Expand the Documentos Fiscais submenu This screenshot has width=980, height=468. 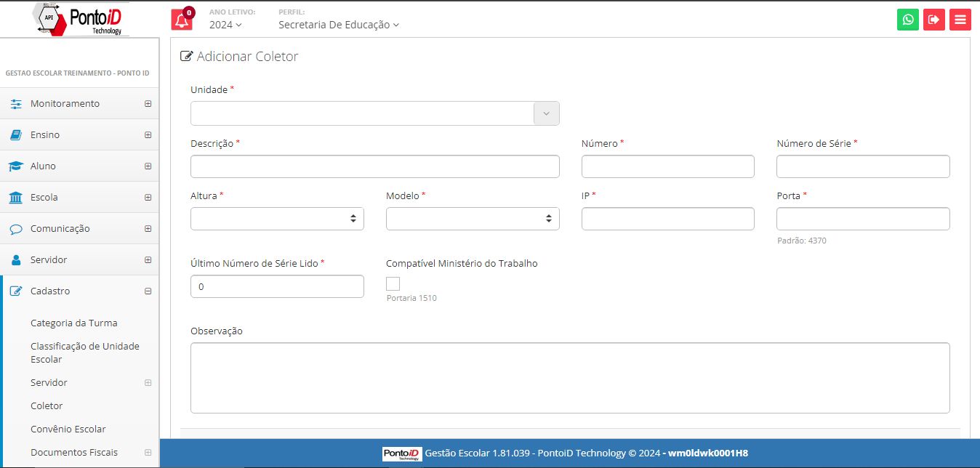tap(148, 453)
